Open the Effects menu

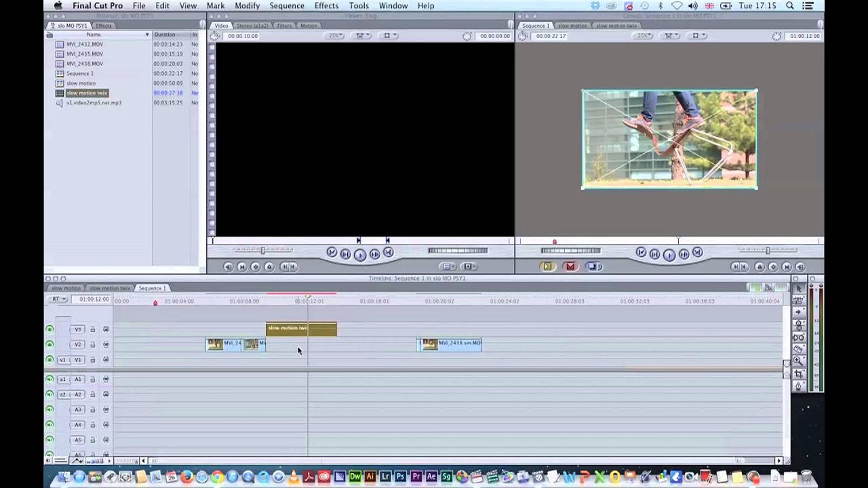(x=326, y=5)
